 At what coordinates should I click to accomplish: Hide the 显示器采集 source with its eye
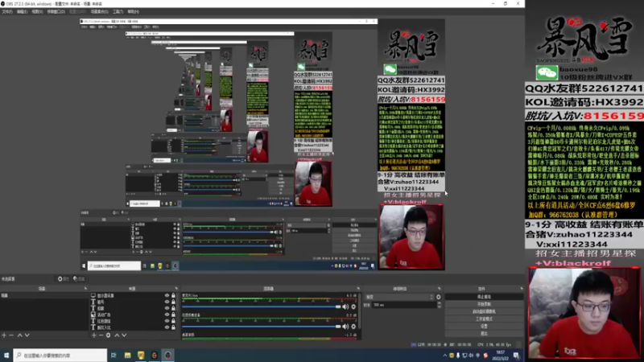167,295
